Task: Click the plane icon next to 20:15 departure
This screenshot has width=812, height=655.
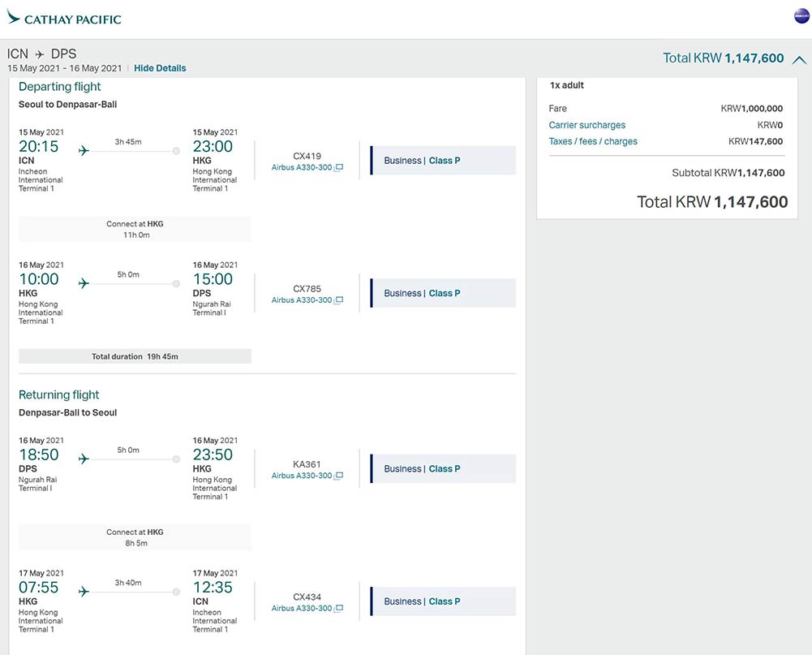Action: [x=84, y=150]
